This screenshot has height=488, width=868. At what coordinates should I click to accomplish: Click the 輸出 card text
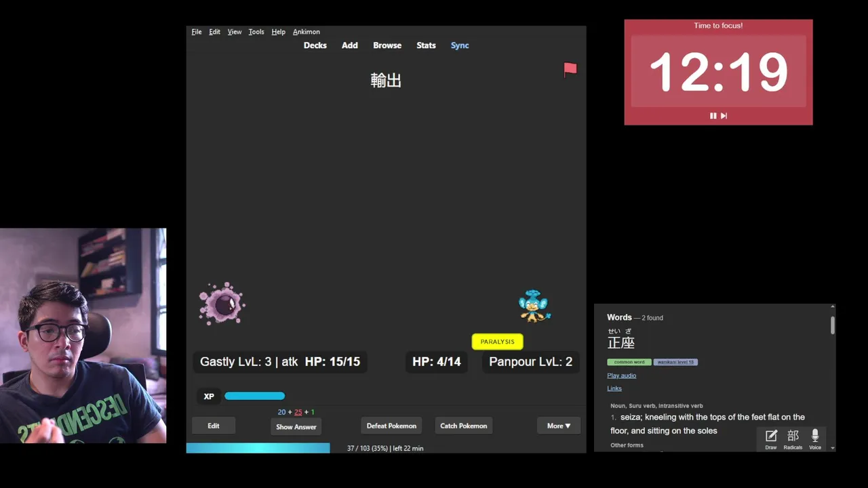(x=386, y=81)
